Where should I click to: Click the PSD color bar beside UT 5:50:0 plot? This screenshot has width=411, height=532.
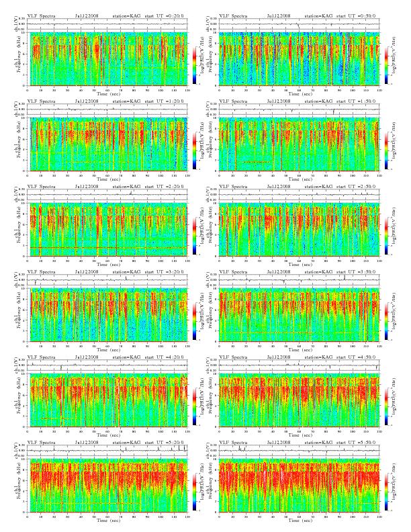[x=387, y=492]
